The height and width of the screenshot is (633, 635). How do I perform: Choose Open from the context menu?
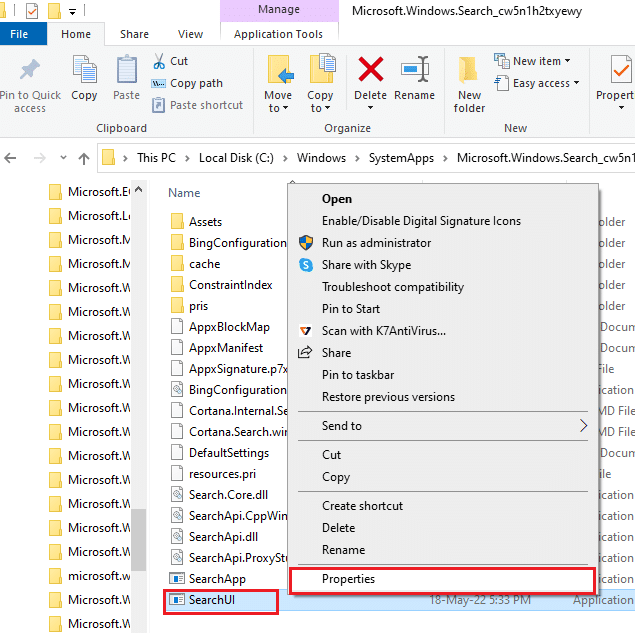coord(337,199)
